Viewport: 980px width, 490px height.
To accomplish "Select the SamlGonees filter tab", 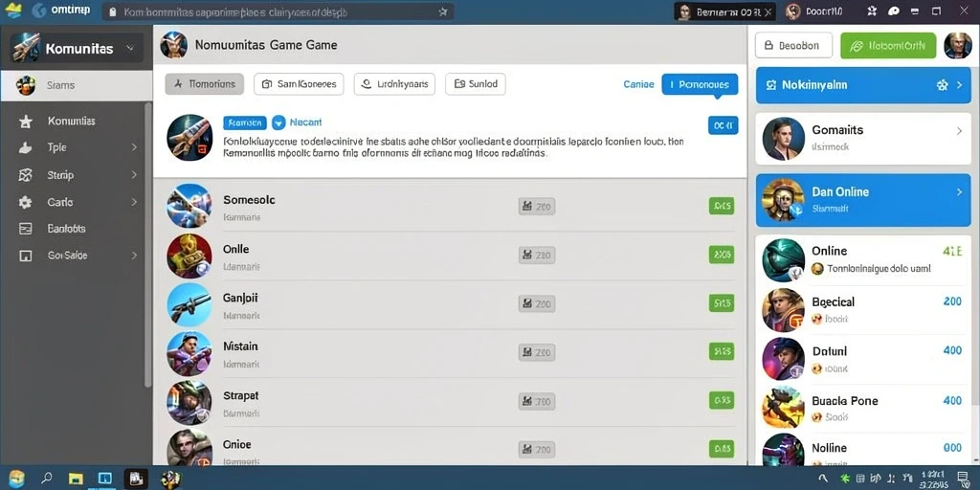I will click(299, 84).
